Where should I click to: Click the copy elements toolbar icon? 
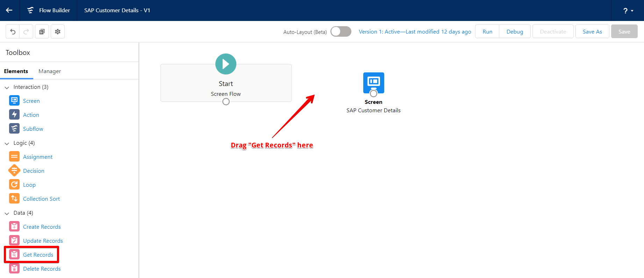[42, 31]
